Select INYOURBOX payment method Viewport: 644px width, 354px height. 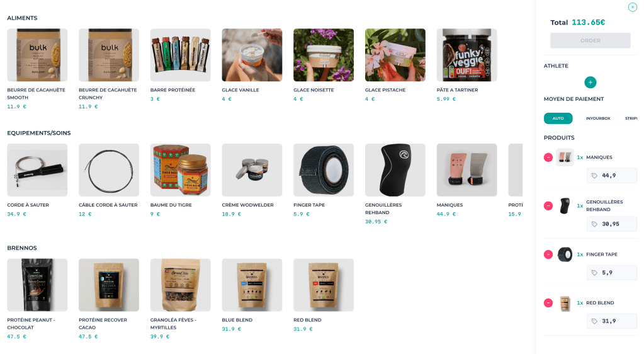[x=598, y=118]
